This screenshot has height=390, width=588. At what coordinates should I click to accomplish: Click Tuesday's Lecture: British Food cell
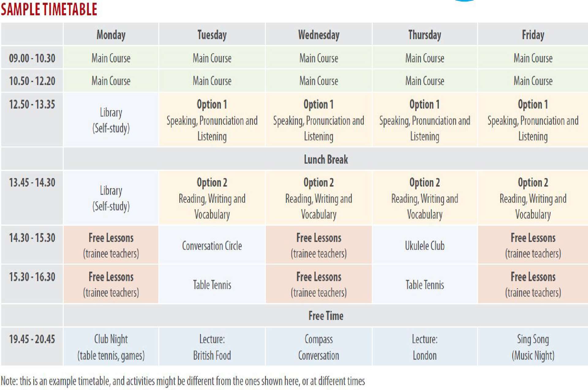pyautogui.click(x=212, y=347)
